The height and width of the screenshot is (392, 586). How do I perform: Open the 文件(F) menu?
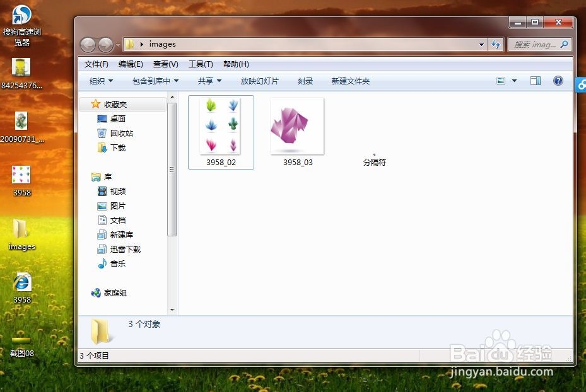tap(96, 64)
